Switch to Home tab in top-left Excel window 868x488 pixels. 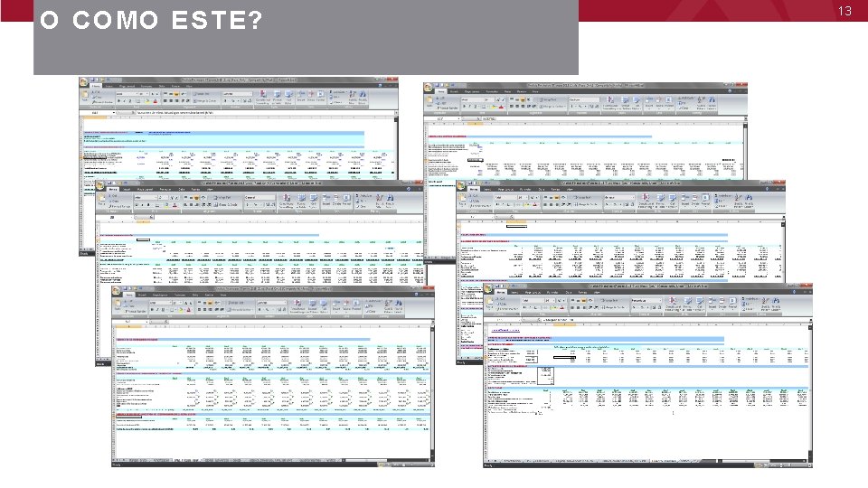coord(97,86)
